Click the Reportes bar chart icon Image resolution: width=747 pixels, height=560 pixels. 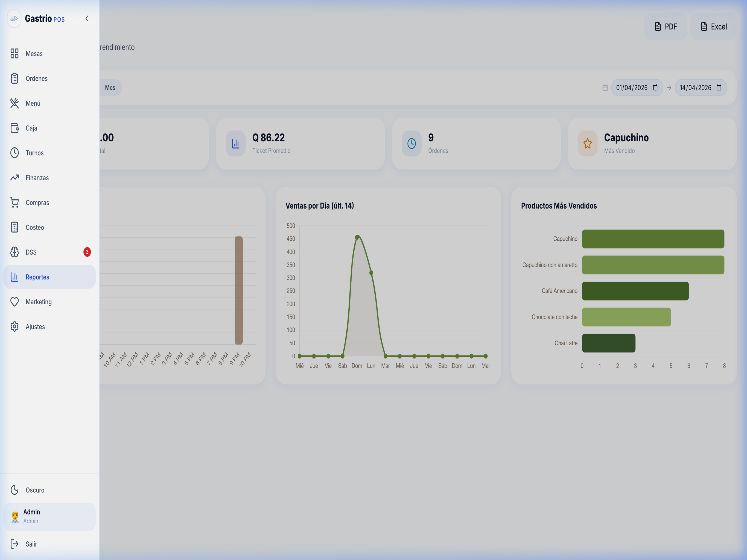coord(14,277)
